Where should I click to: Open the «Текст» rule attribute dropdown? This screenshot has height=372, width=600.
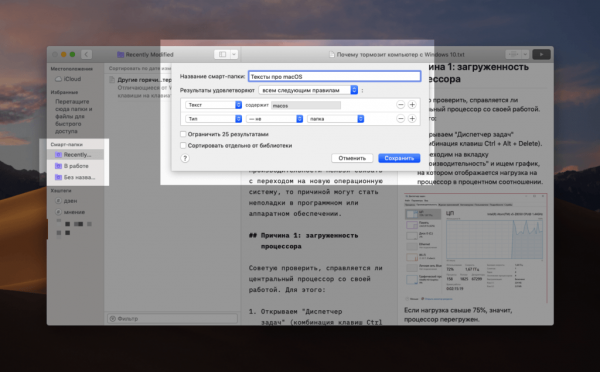[214, 105]
